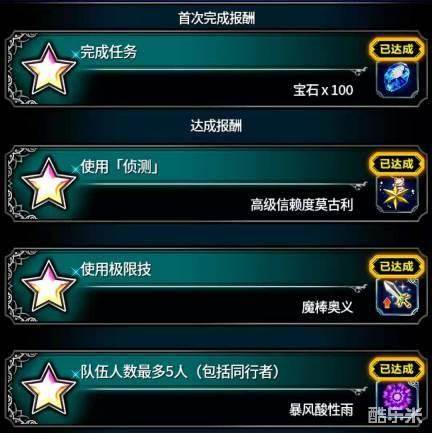Click the 已达成 badge for 完成任务

click(x=397, y=49)
